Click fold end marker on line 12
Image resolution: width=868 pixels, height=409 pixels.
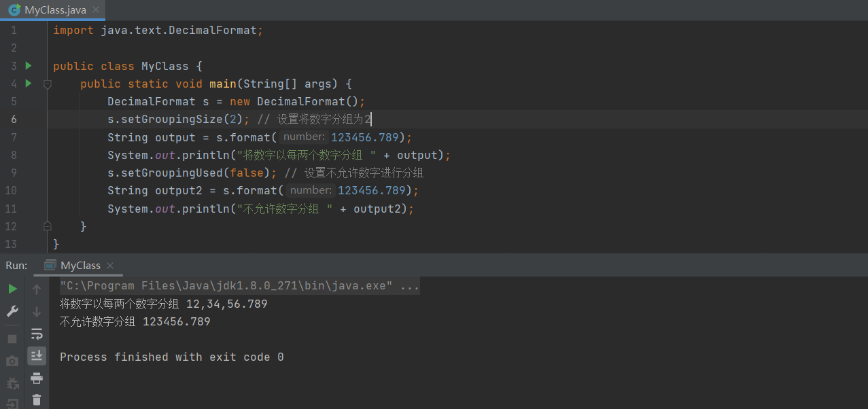(48, 226)
